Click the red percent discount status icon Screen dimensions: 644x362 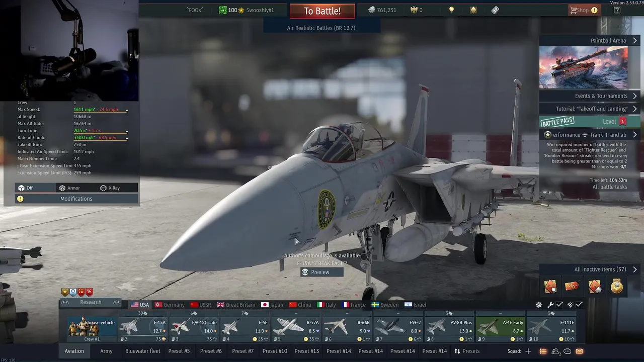pos(89,292)
